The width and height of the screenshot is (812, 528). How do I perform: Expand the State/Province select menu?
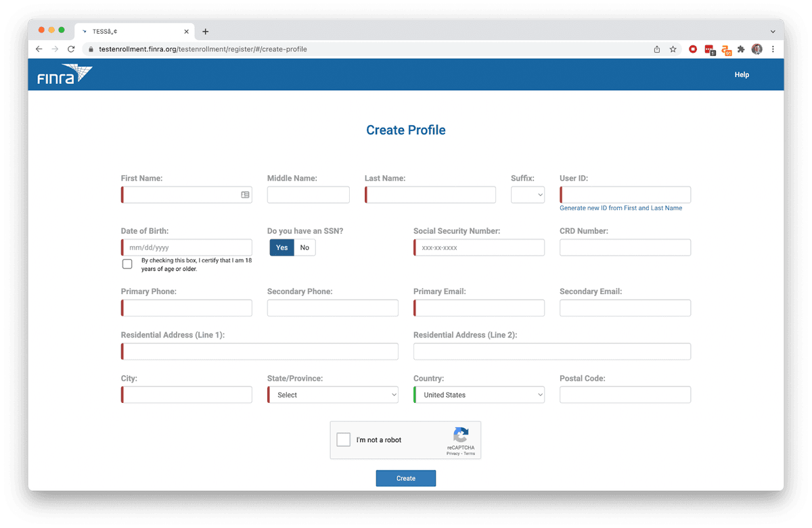(x=333, y=395)
